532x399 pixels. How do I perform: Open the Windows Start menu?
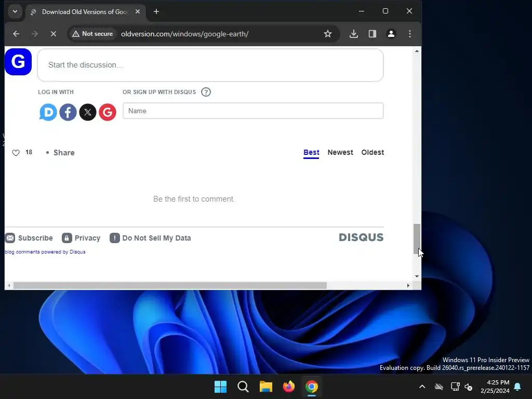coord(220,387)
